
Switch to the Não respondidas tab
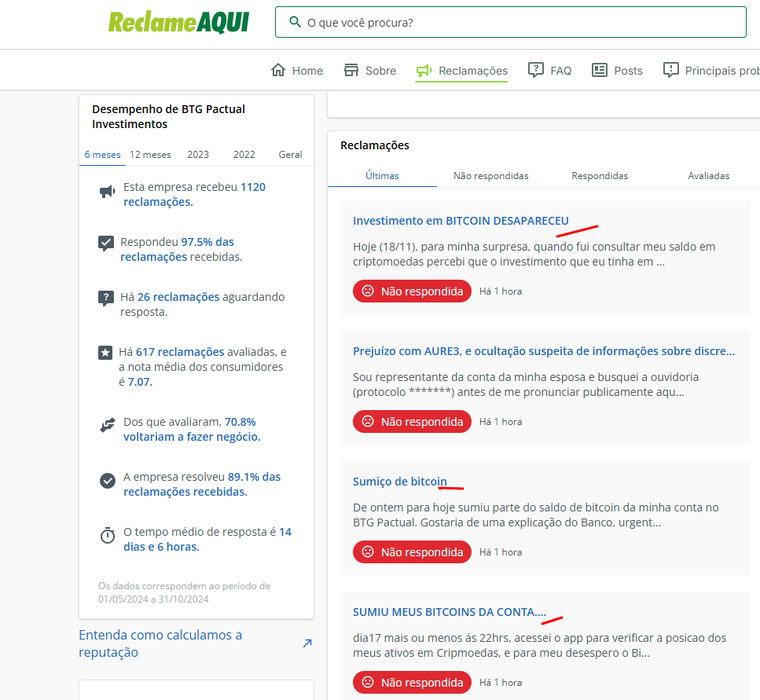[x=491, y=176]
